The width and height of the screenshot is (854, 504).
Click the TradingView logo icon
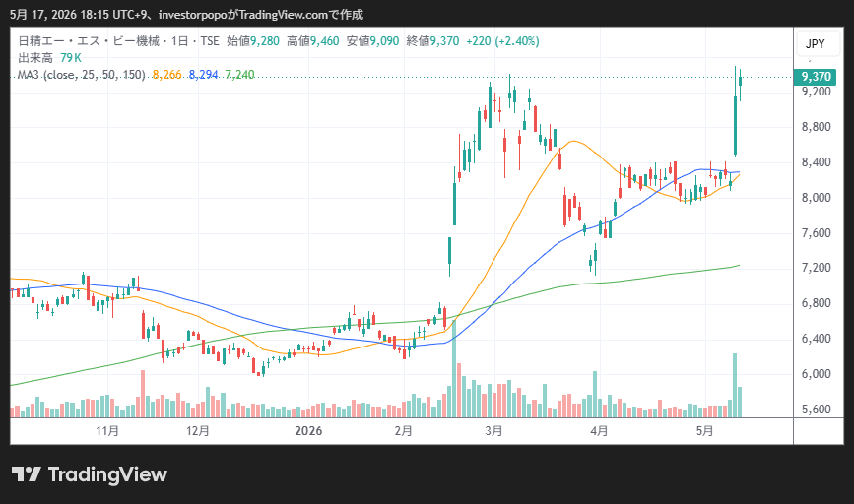pyautogui.click(x=27, y=474)
